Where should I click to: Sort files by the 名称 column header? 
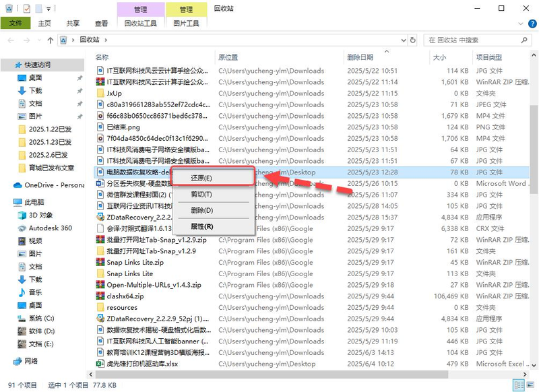tap(101, 57)
